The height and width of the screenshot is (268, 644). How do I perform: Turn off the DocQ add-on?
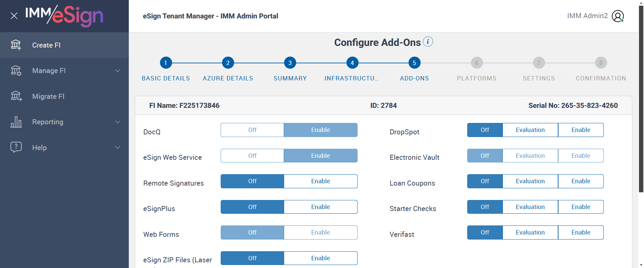[252, 130]
